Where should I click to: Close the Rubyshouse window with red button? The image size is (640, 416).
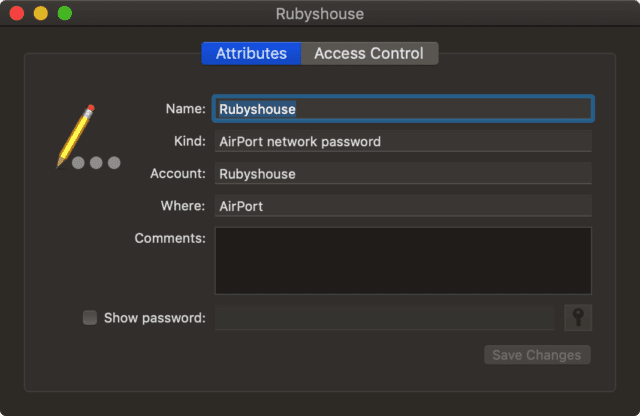coord(17,14)
